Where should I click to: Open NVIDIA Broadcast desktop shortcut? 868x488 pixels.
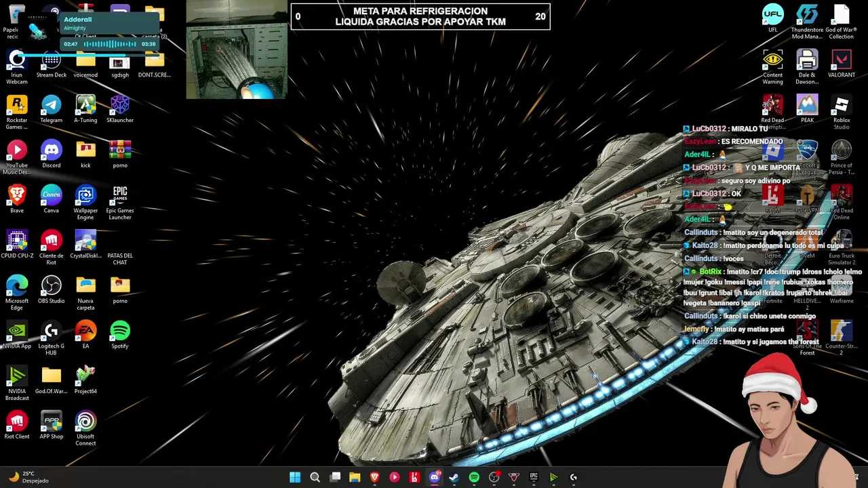point(17,384)
